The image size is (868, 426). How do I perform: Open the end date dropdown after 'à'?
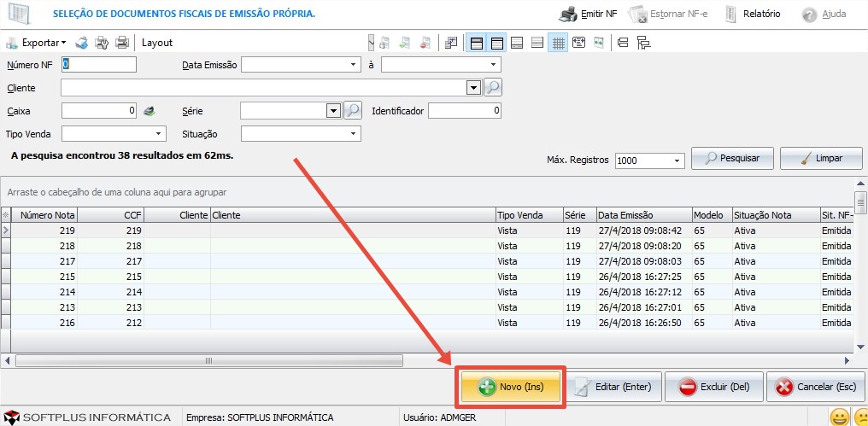coord(493,65)
